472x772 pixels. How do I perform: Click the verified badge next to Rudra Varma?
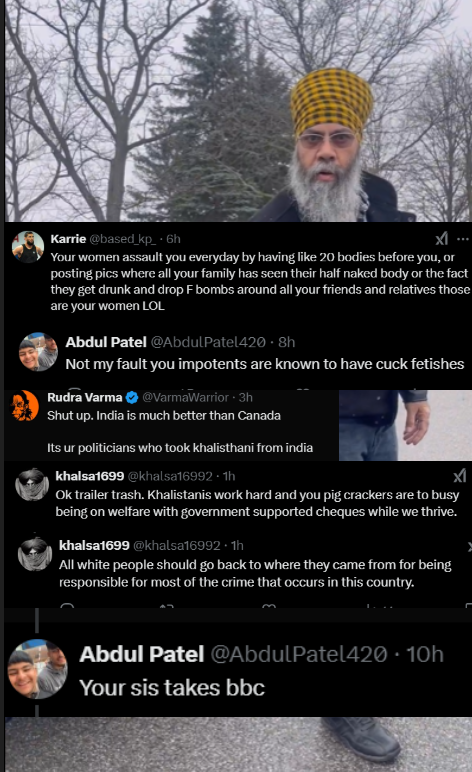coord(132,397)
